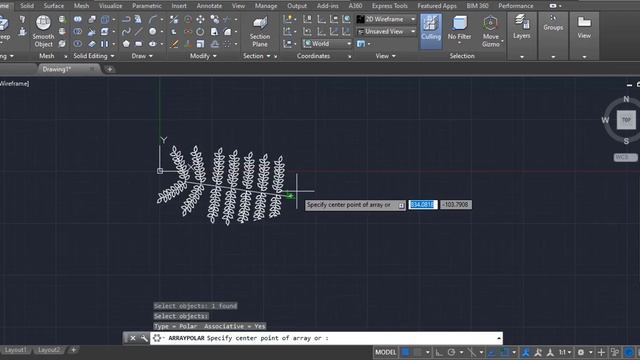The image size is (640, 360).
Task: Select the Polygon draw tool
Action: click(x=126, y=44)
